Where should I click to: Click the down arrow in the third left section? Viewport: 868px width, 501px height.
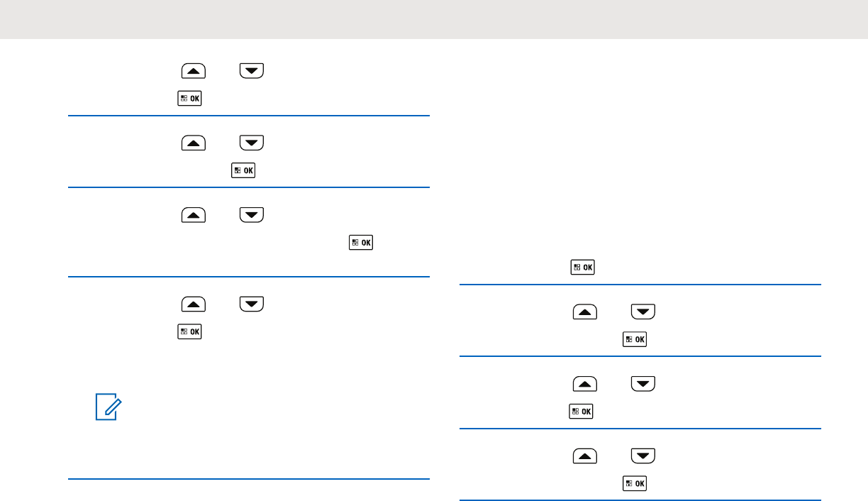pyautogui.click(x=252, y=214)
